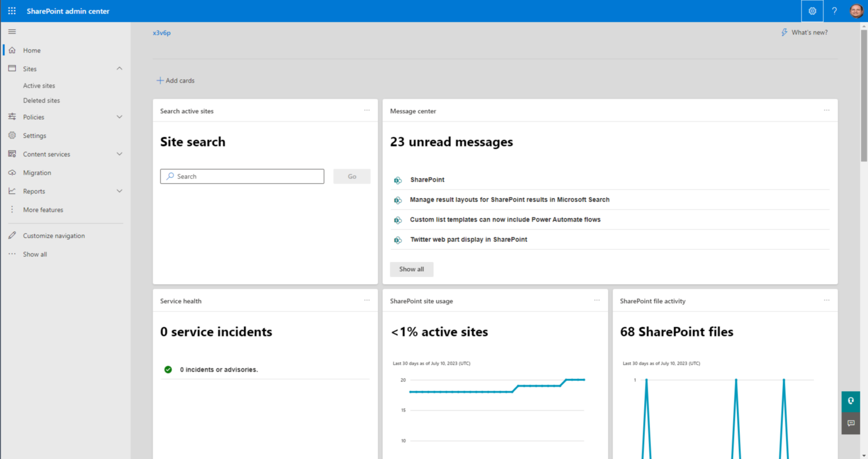Open the feedback chat bubble icon

pyautogui.click(x=850, y=423)
